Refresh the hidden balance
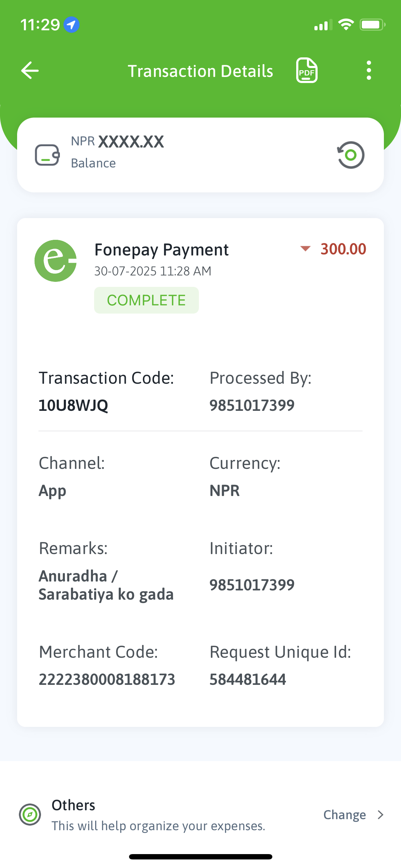 351,155
